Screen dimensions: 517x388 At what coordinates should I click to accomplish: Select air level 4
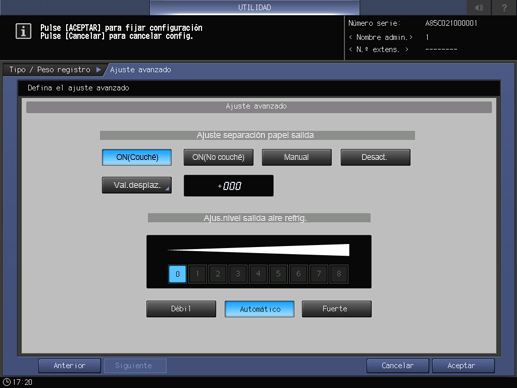pos(258,274)
